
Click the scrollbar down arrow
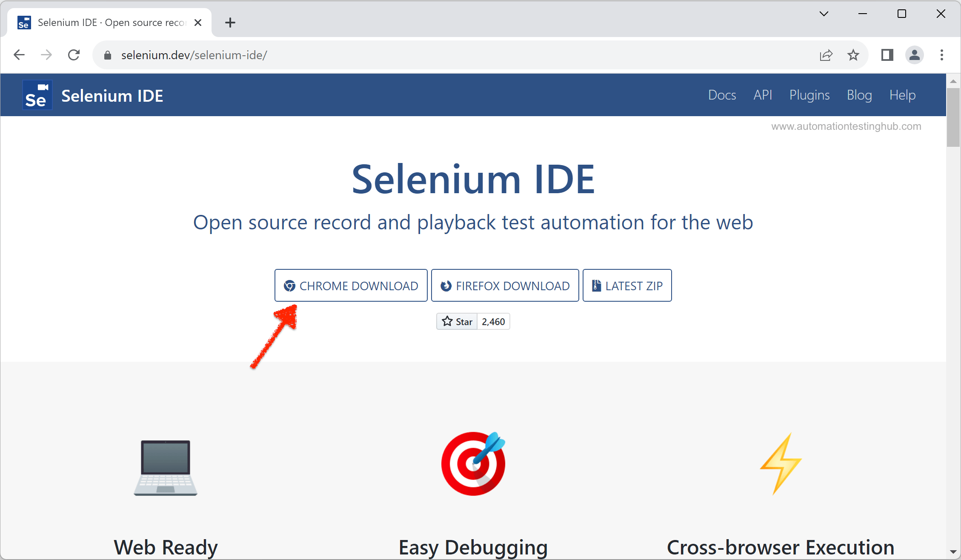[953, 552]
